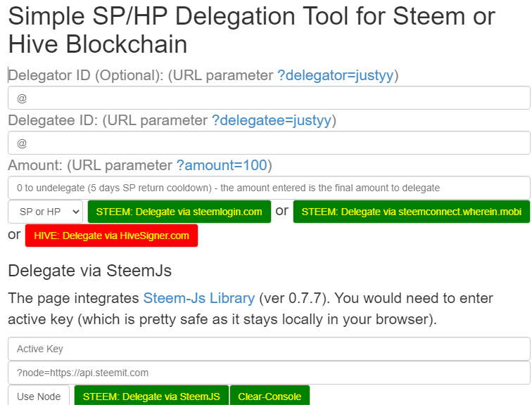The width and height of the screenshot is (532, 412).
Task: Open the Steem-Js Library link
Action: click(x=199, y=298)
